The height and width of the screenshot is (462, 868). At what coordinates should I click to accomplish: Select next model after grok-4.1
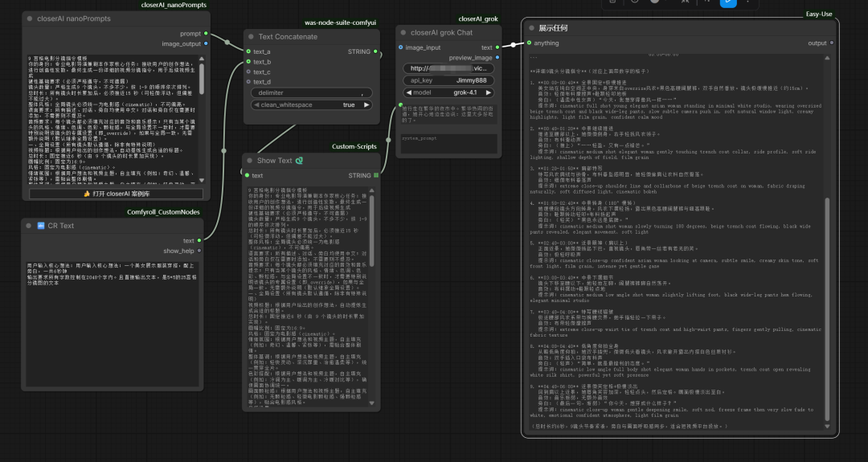[490, 92]
